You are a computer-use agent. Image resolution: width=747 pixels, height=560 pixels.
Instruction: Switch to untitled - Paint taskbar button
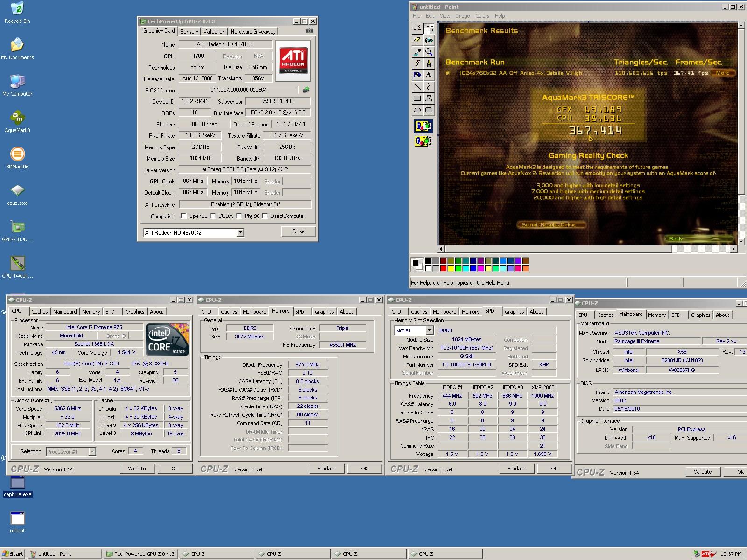coord(64,554)
